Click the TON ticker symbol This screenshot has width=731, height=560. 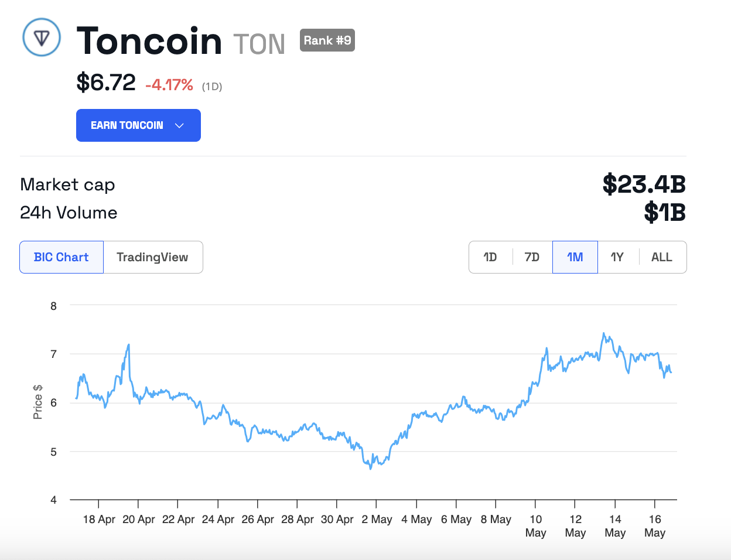(x=259, y=44)
